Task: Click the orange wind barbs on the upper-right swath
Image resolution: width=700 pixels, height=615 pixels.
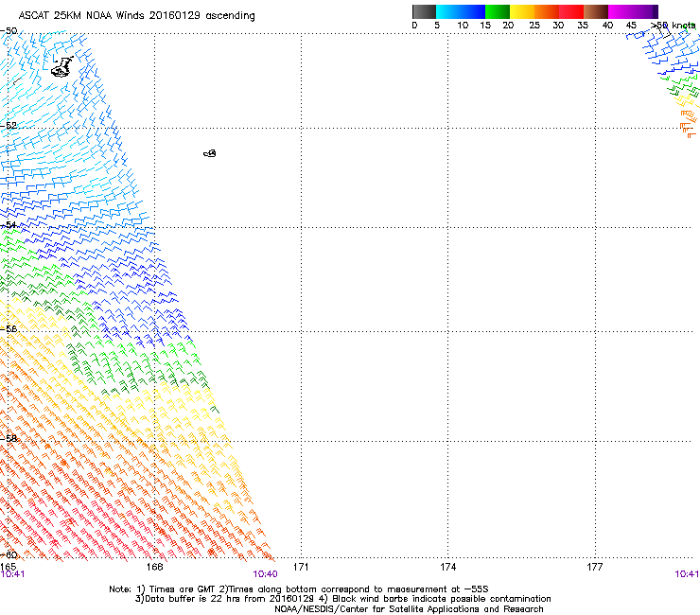Action: [688, 124]
